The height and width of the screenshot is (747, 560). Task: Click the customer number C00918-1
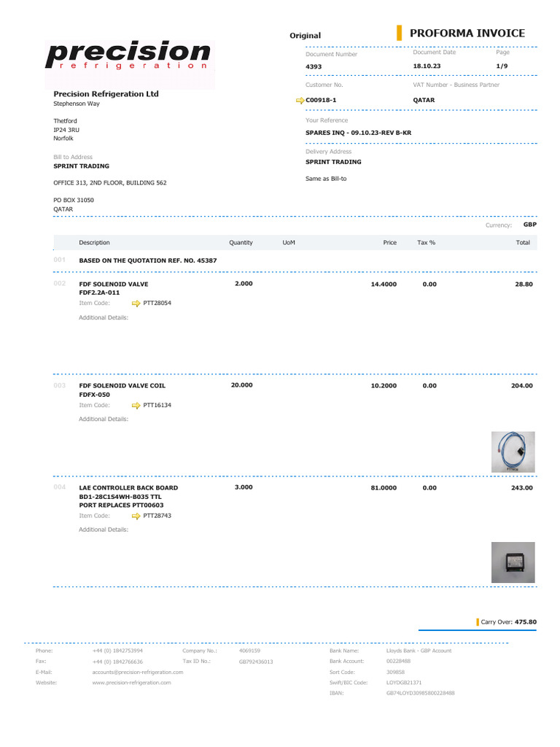(321, 100)
